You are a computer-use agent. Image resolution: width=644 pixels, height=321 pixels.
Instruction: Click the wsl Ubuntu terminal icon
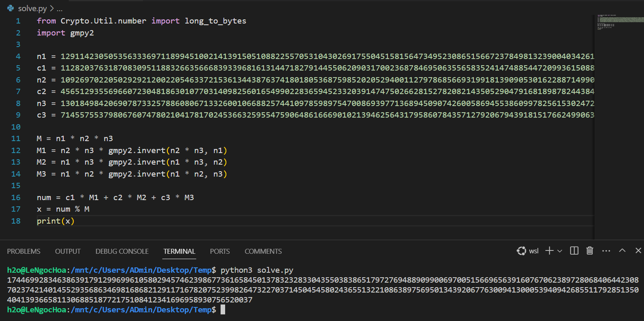pos(521,251)
